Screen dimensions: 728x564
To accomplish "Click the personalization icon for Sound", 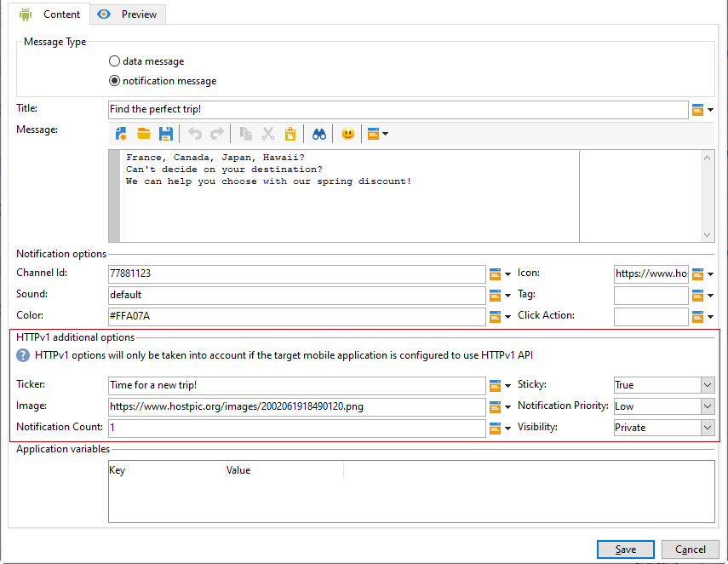I will pyautogui.click(x=495, y=296).
